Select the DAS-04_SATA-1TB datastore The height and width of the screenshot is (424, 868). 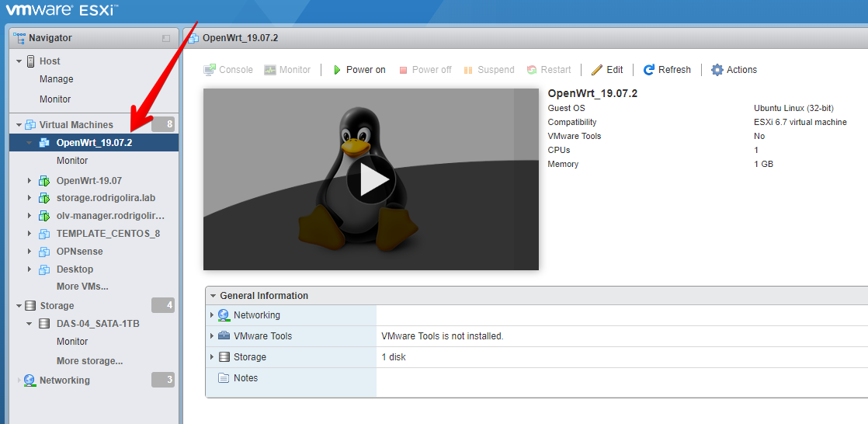click(x=98, y=324)
